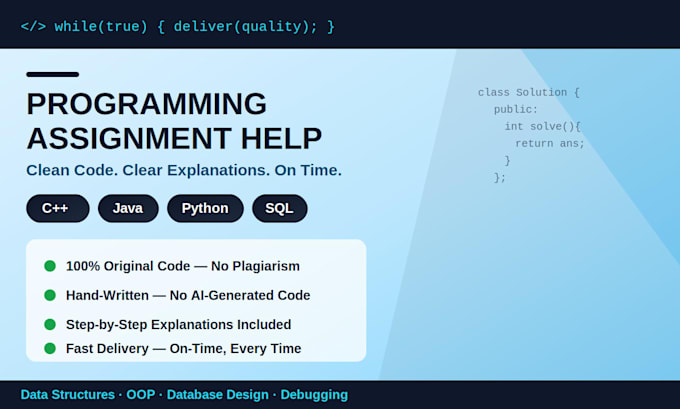
Task: Click the 'ASSIGNMENT HELP' headline line
Action: [174, 139]
